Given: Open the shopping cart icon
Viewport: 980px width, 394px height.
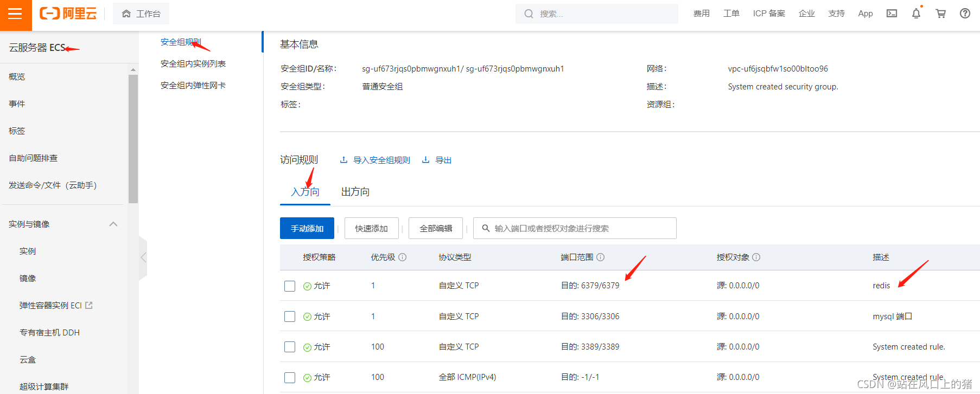Looking at the screenshot, I should pyautogui.click(x=941, y=14).
